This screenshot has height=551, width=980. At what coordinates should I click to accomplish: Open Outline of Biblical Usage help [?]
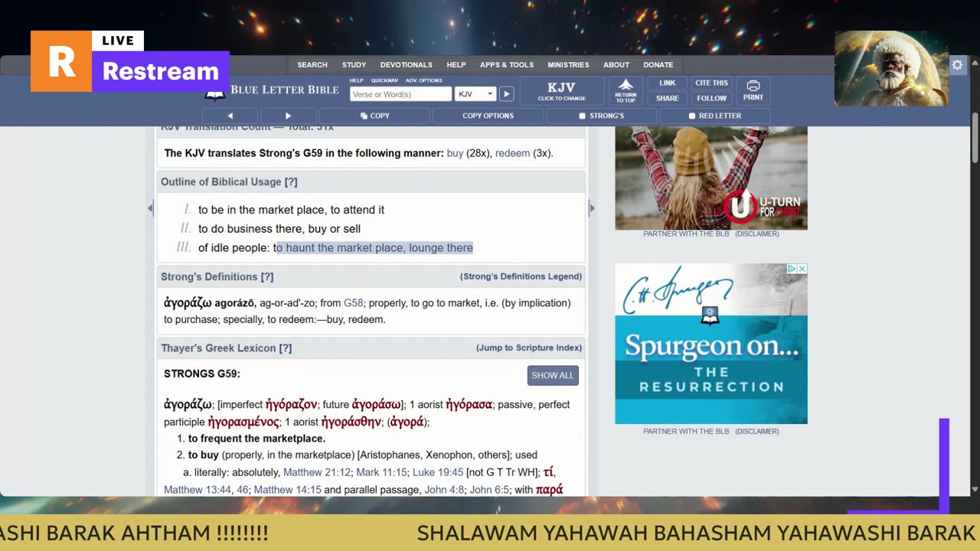[291, 182]
